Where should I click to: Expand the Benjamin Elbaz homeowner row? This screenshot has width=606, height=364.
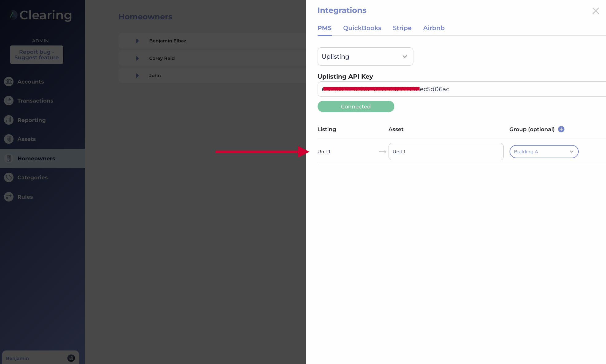[x=137, y=41]
